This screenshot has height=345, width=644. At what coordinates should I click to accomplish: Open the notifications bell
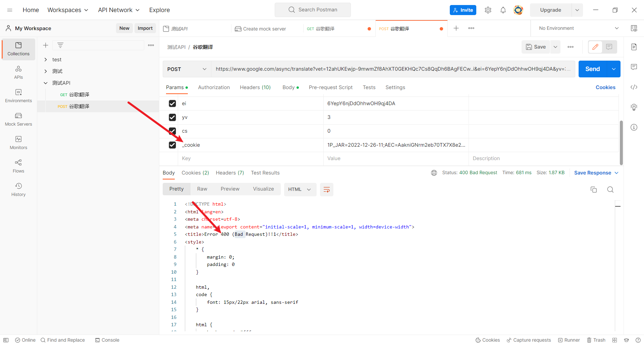pos(503,10)
